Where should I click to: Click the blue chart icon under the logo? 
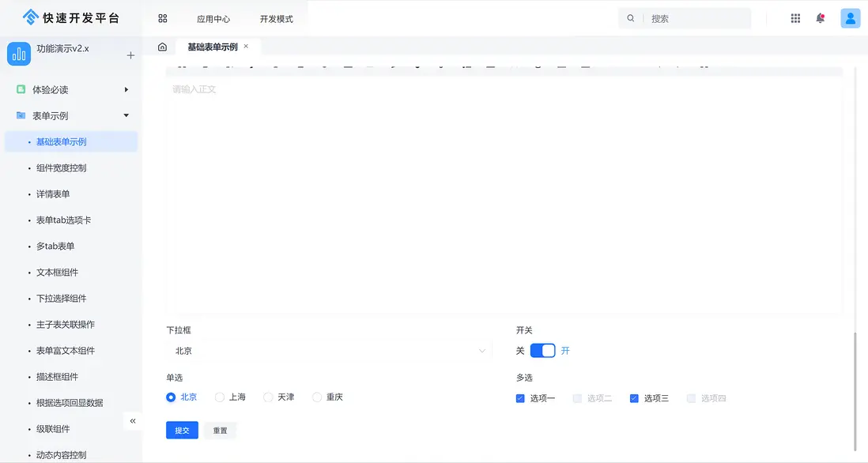tap(18, 55)
